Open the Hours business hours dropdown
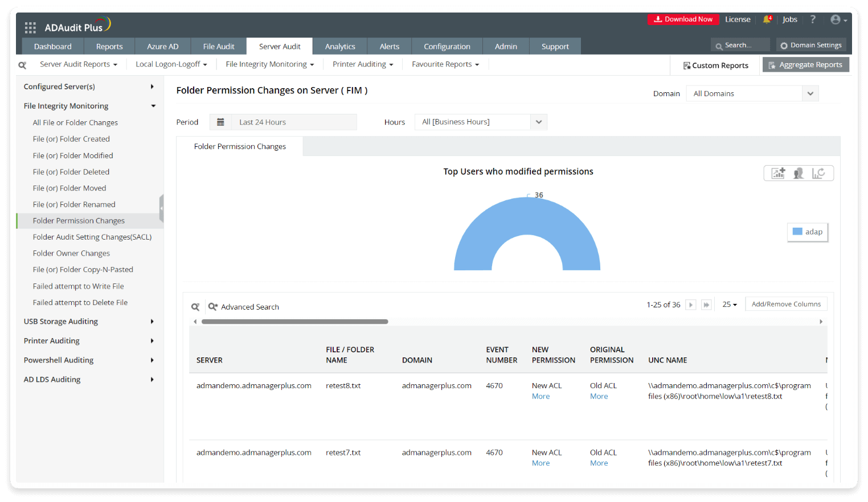 481,122
